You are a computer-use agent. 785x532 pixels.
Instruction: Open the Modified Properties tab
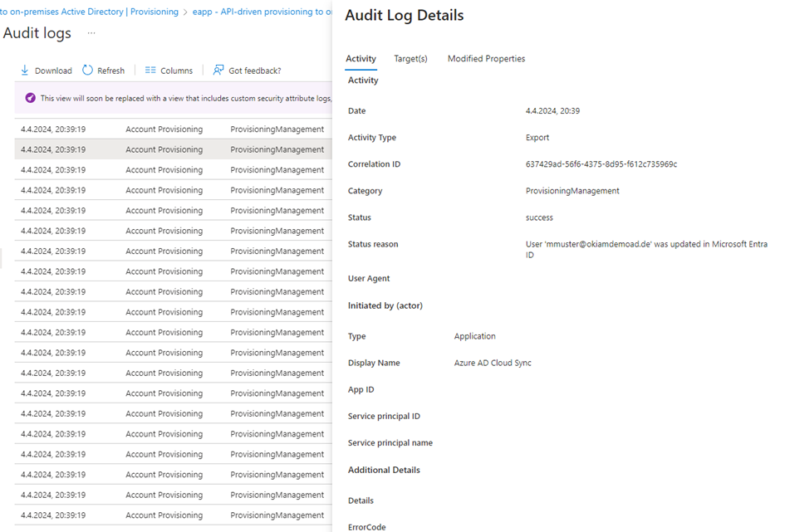pyautogui.click(x=487, y=59)
